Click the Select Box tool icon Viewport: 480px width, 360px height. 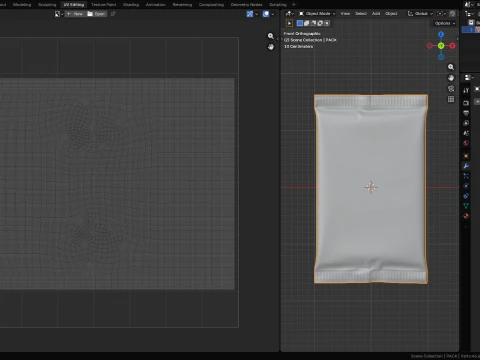coord(289,23)
